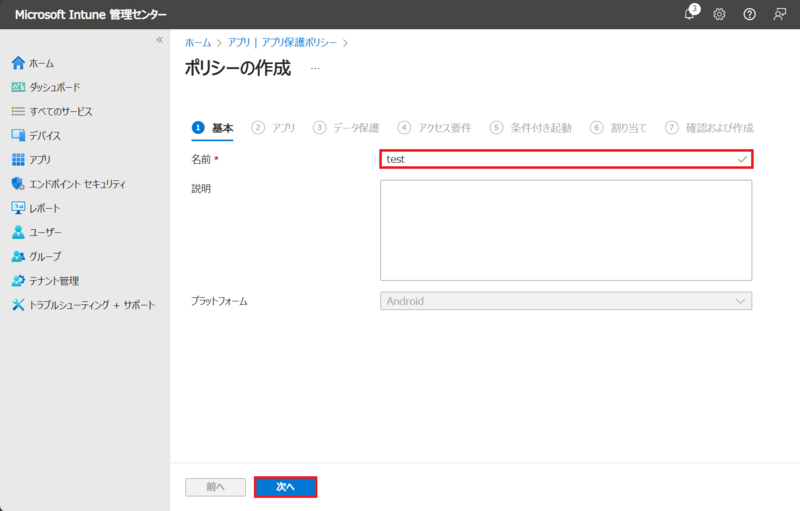This screenshot has width=800, height=511.
Task: Select the 割り当て step tab
Action: (x=618, y=127)
